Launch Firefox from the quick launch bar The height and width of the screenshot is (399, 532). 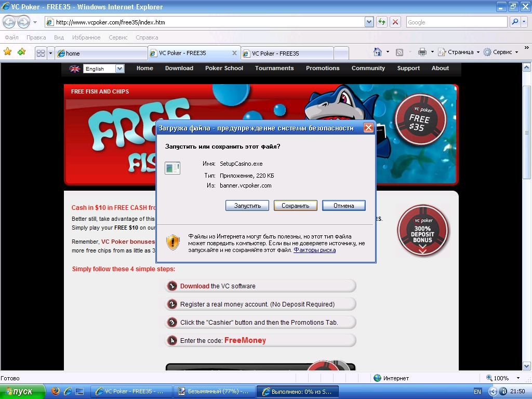click(x=56, y=391)
